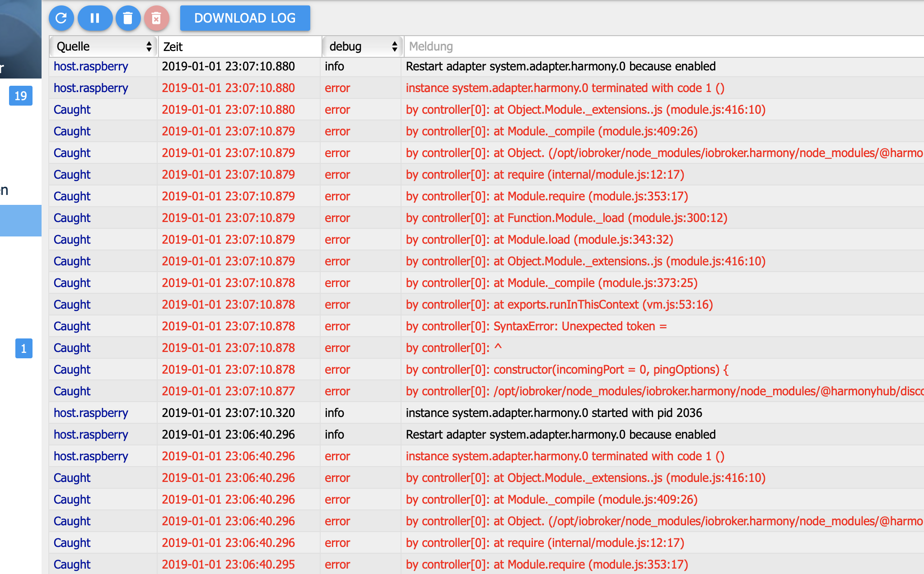Click the first host.raspberry source entry
The image size is (924, 574).
tap(91, 66)
